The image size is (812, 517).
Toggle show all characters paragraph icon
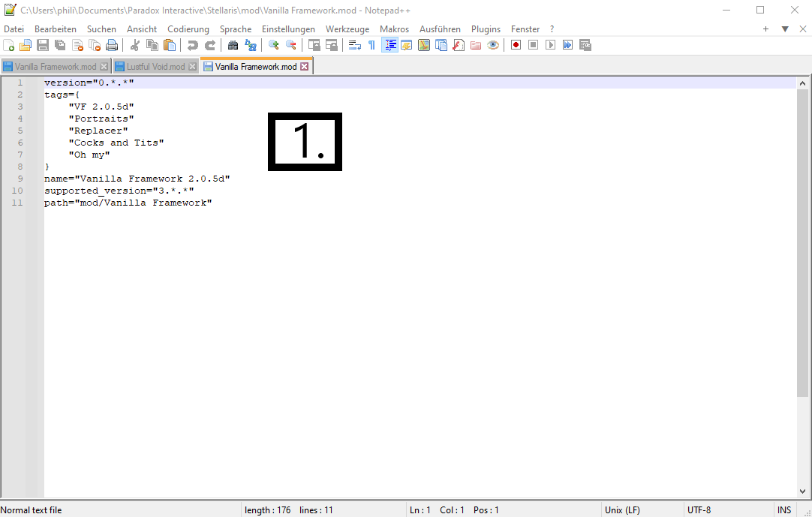tap(371, 45)
